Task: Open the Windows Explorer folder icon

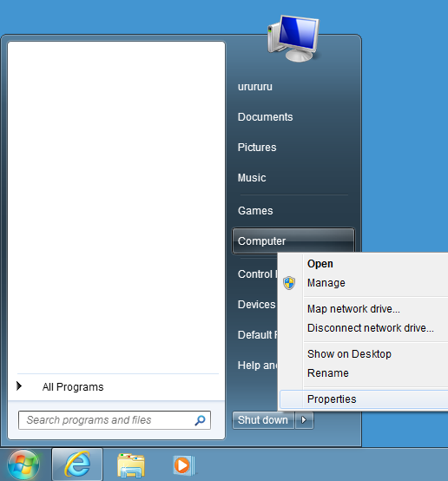Action: pyautogui.click(x=131, y=465)
